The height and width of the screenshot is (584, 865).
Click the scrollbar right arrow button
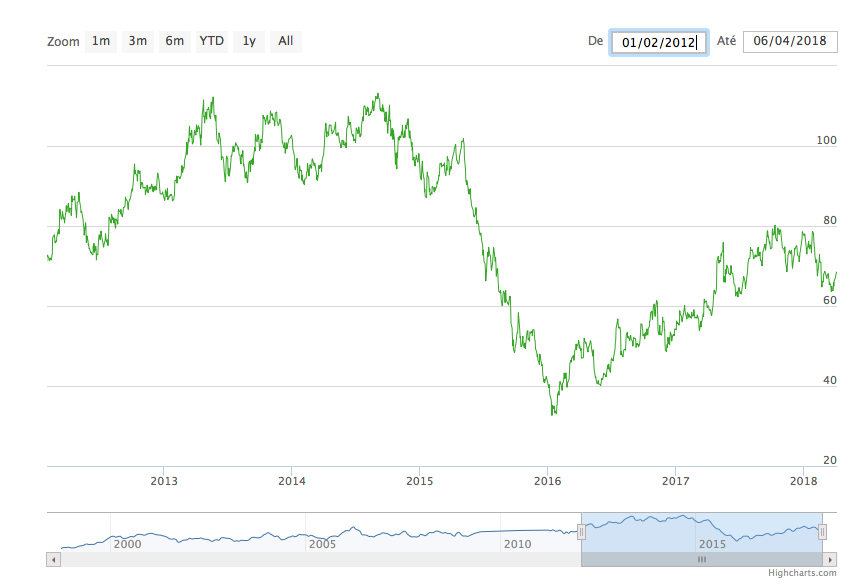829,560
